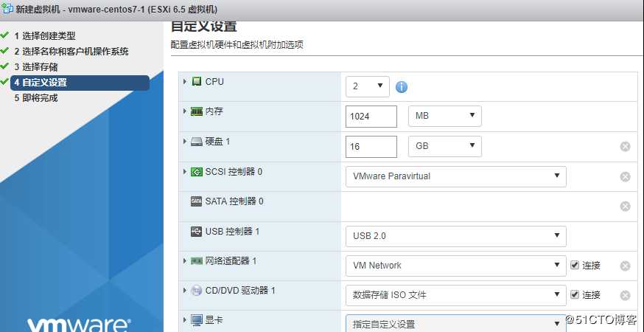
Task: Open the 指定自定义设置 video card dropdown
Action: (456, 323)
